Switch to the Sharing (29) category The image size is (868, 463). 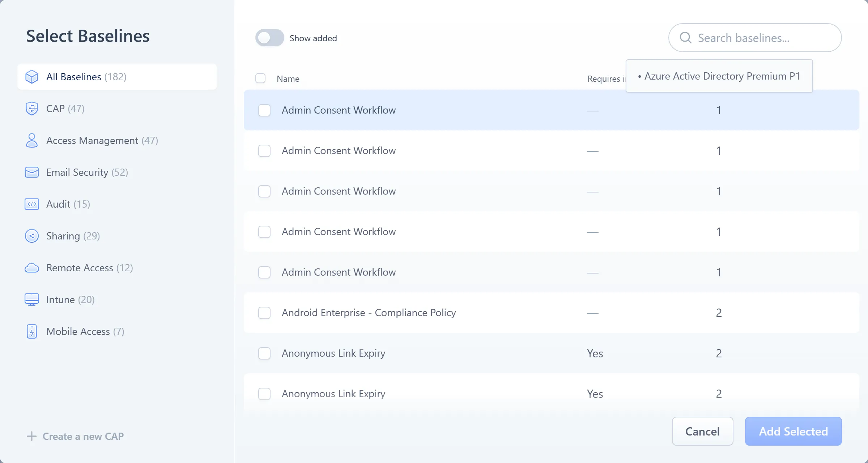[117, 236]
